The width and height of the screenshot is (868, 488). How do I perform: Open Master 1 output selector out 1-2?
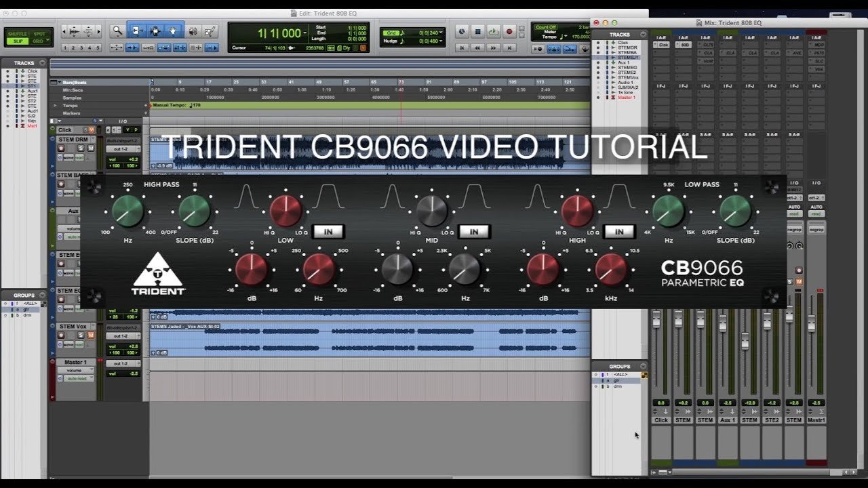pyautogui.click(x=123, y=363)
